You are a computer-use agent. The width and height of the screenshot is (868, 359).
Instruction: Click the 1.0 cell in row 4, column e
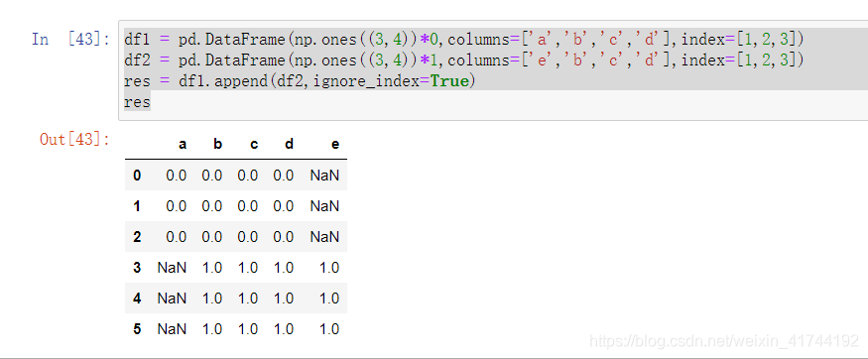(329, 299)
